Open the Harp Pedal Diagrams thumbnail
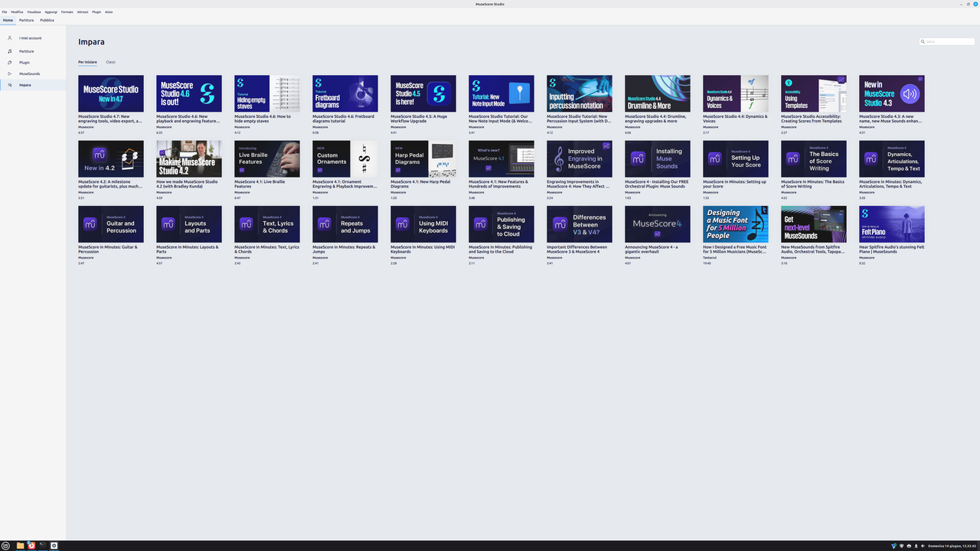The image size is (980, 551). pyautogui.click(x=423, y=159)
